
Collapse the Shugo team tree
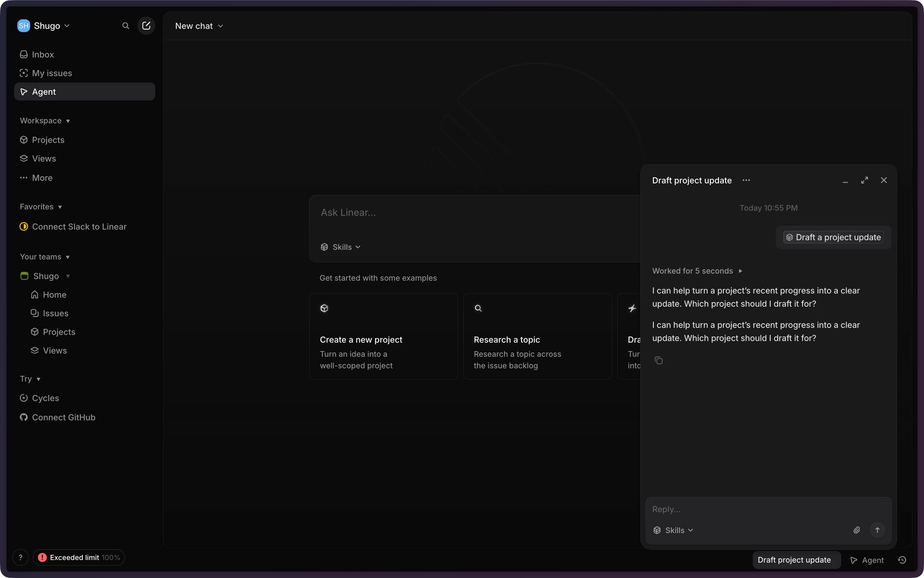[x=68, y=276]
